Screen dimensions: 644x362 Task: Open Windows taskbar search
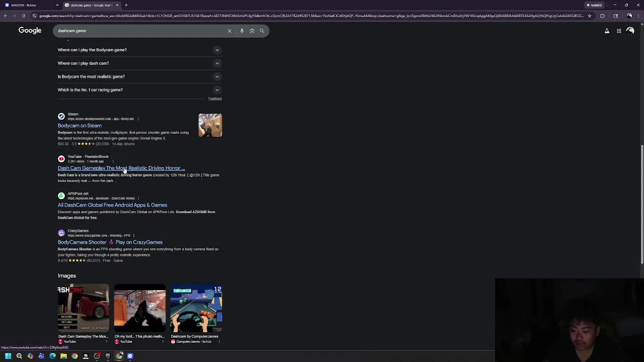pyautogui.click(x=19, y=356)
